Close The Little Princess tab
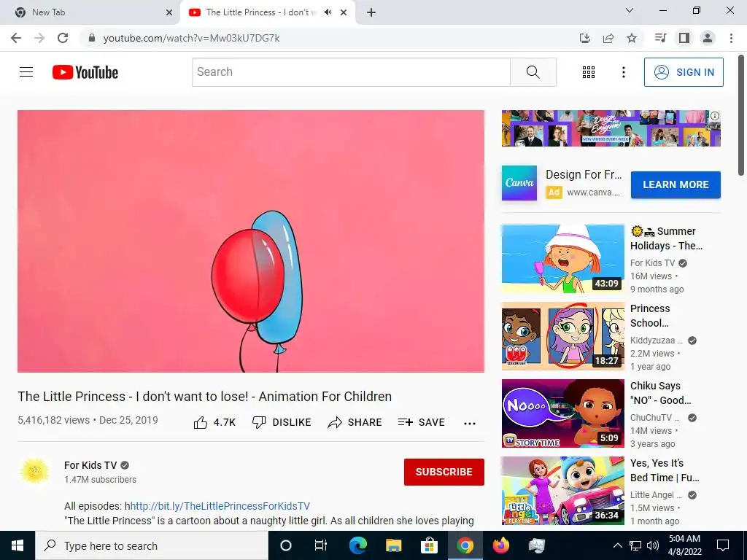This screenshot has width=747, height=560. 344,12
